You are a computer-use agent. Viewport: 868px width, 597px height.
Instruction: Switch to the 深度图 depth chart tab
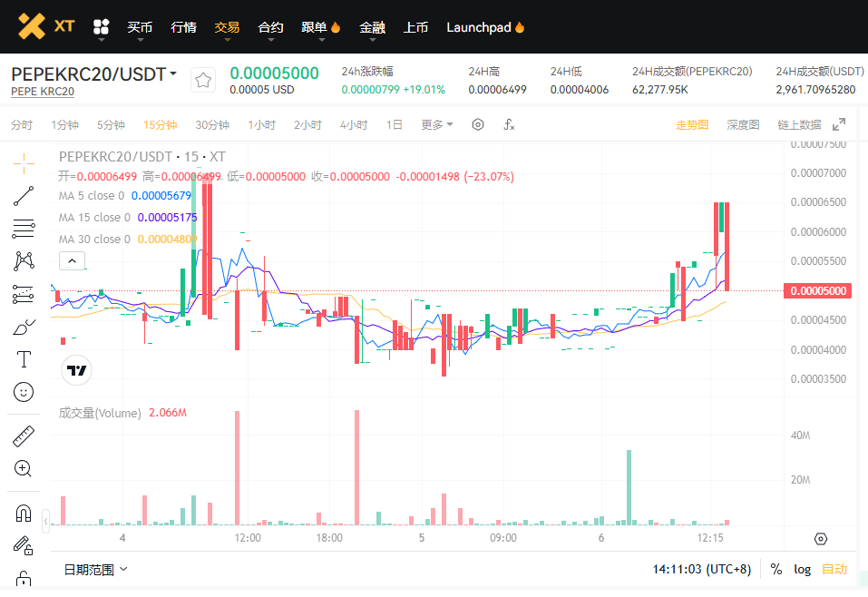tap(743, 125)
